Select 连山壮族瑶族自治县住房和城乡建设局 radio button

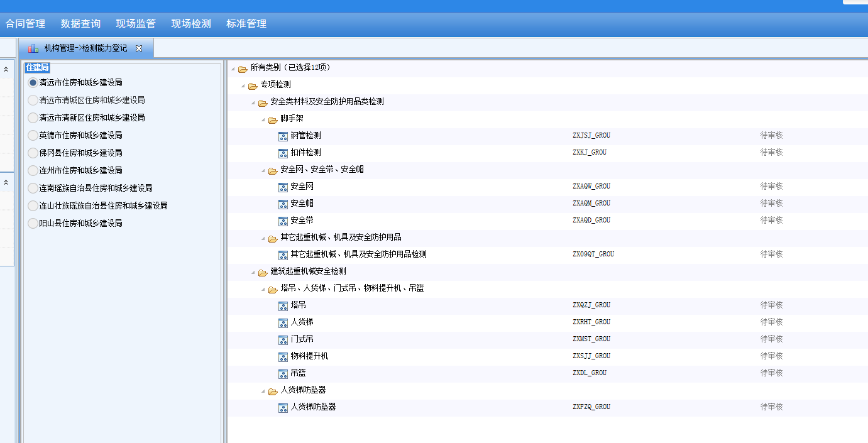(33, 205)
